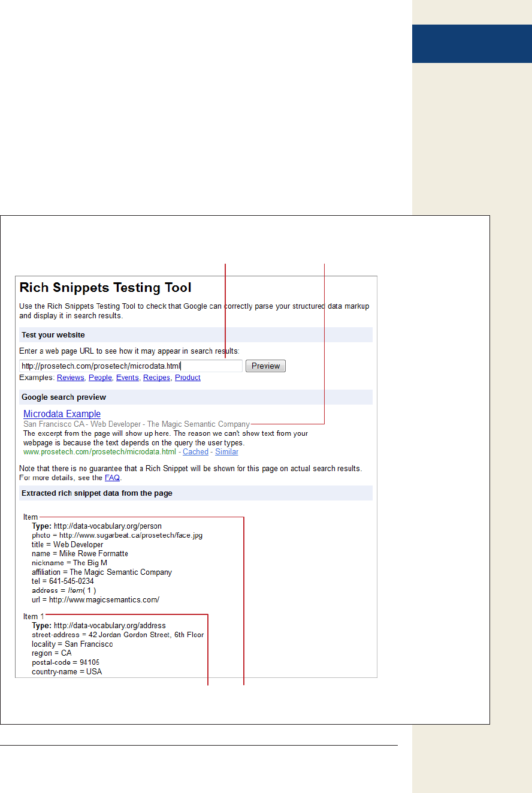Image resolution: width=532 pixels, height=793 pixels.
Task: Click Extracted rich snippet data section header
Action: [196, 493]
